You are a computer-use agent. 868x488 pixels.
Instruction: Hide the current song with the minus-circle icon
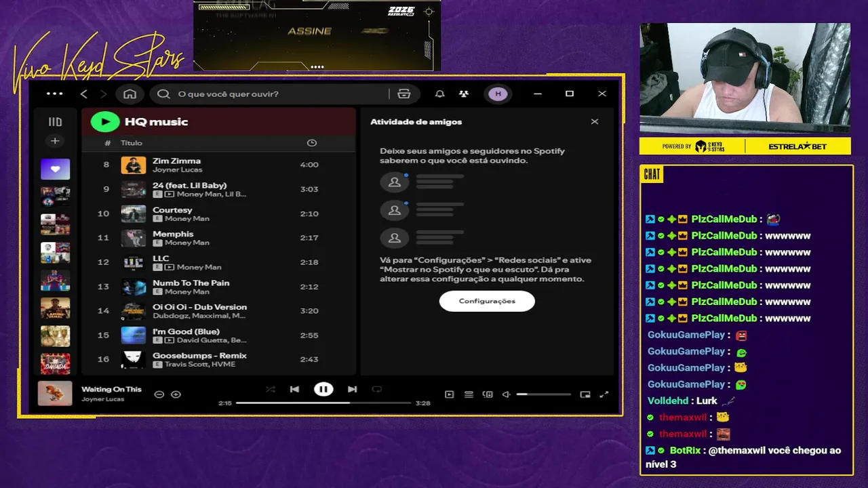point(159,394)
